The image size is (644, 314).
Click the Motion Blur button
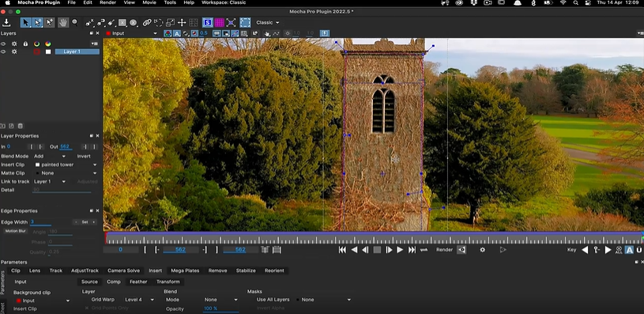16,231
